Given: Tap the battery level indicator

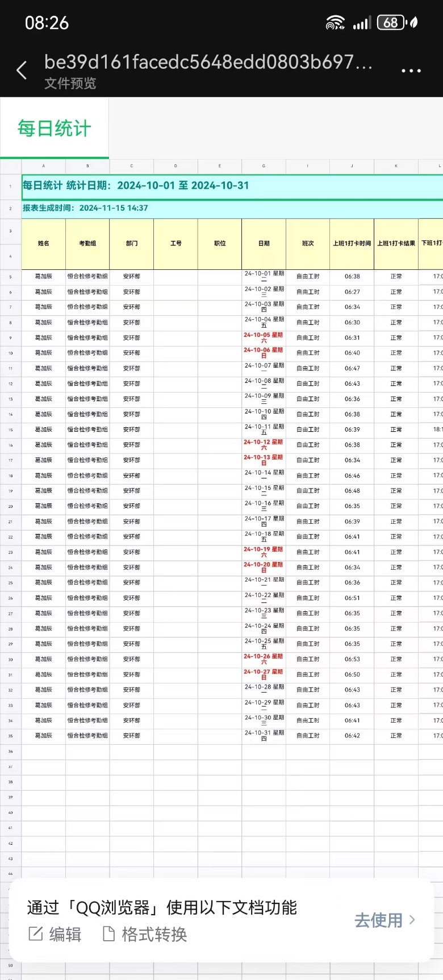Looking at the screenshot, I should [391, 23].
